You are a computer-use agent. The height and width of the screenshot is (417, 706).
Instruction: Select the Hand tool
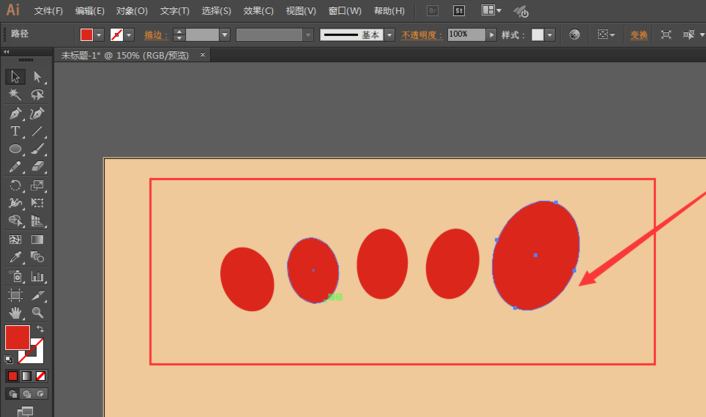click(15, 313)
